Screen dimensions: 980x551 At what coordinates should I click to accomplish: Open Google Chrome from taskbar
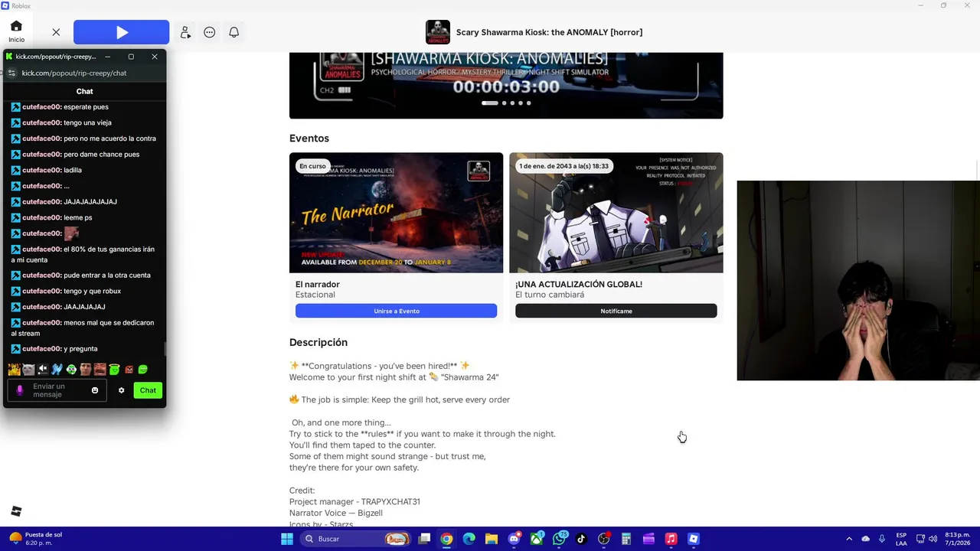point(446,539)
